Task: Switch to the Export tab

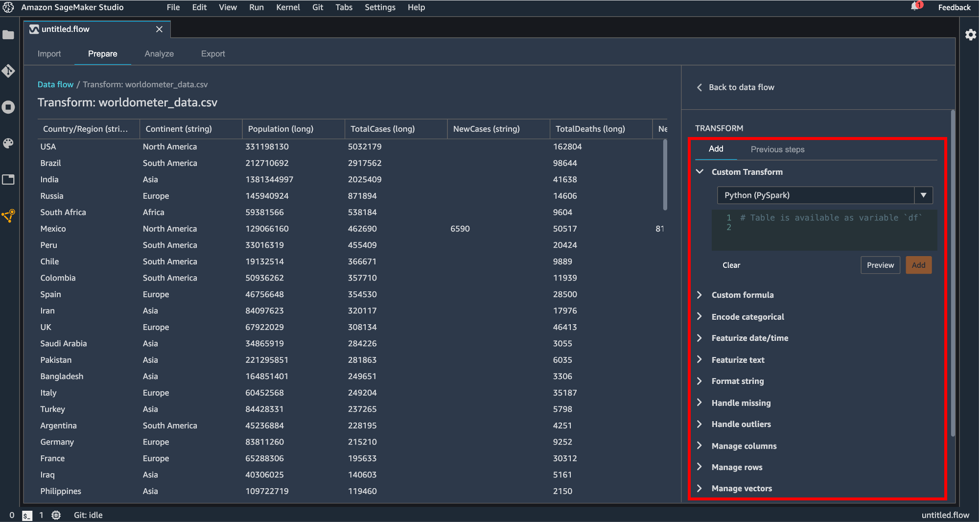Action: (x=213, y=54)
